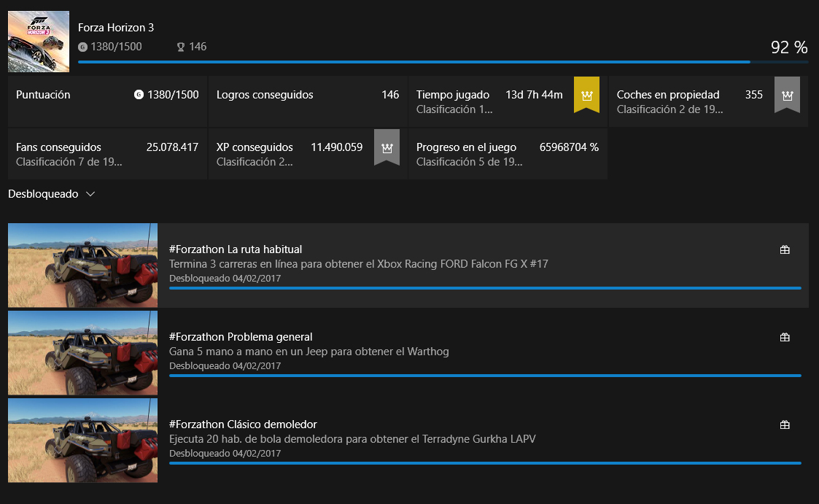819x504 pixels.
Task: Click the unlock date under Clásico demoledor
Action: tap(225, 454)
